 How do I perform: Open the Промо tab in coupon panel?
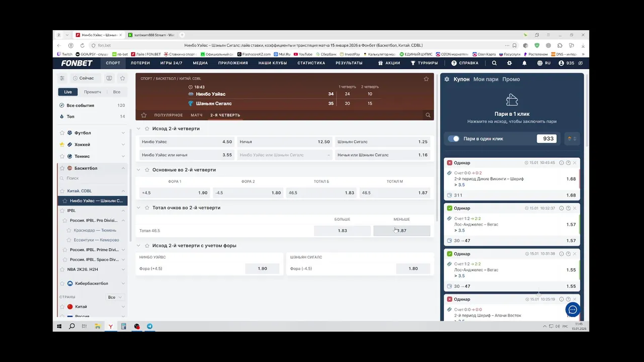511,79
